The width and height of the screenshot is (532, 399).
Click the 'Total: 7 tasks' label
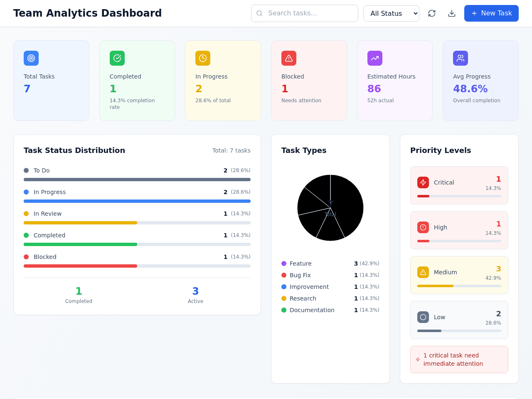tap(232, 150)
